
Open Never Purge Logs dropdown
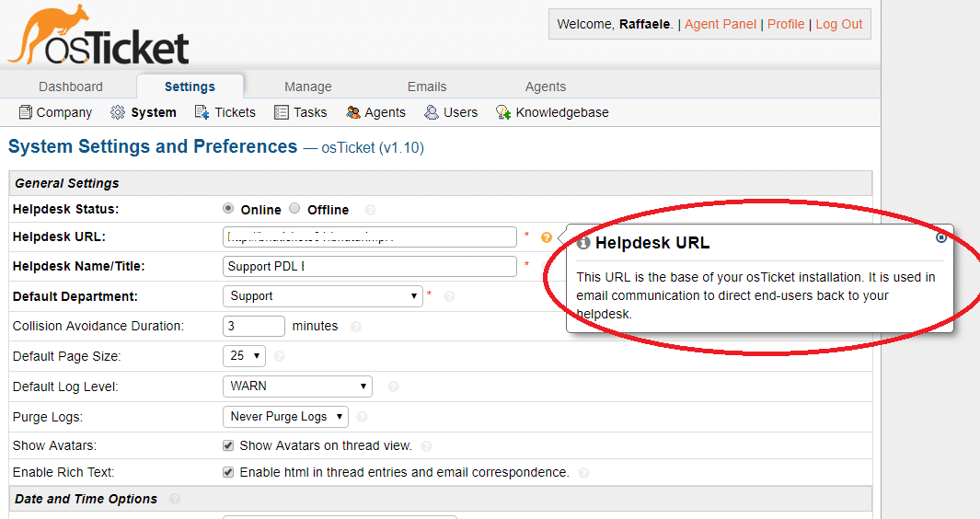285,417
